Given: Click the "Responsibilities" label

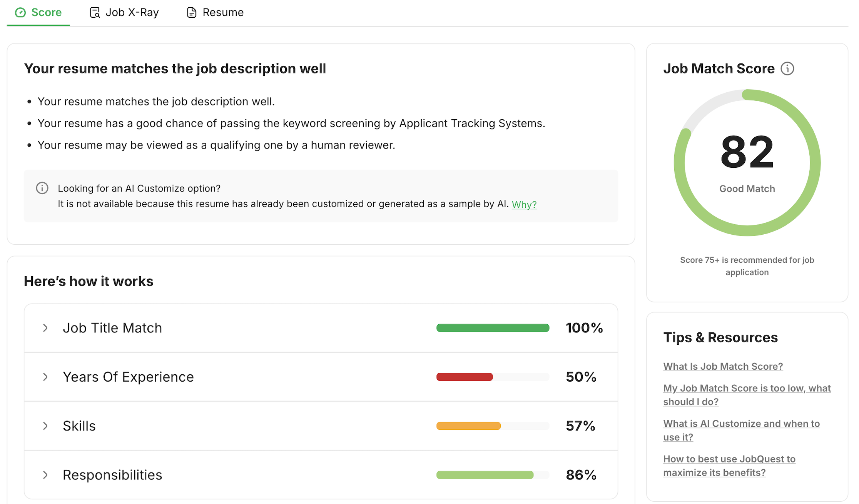Looking at the screenshot, I should click(x=112, y=475).
